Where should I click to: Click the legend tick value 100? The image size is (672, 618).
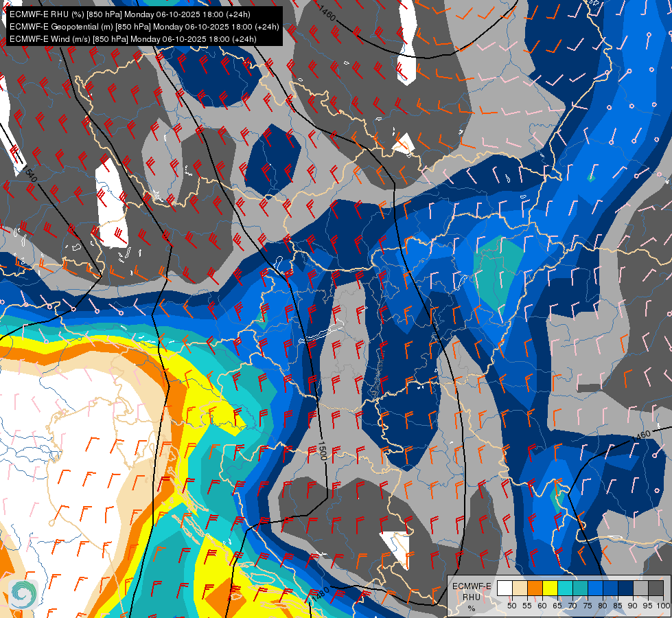663,606
